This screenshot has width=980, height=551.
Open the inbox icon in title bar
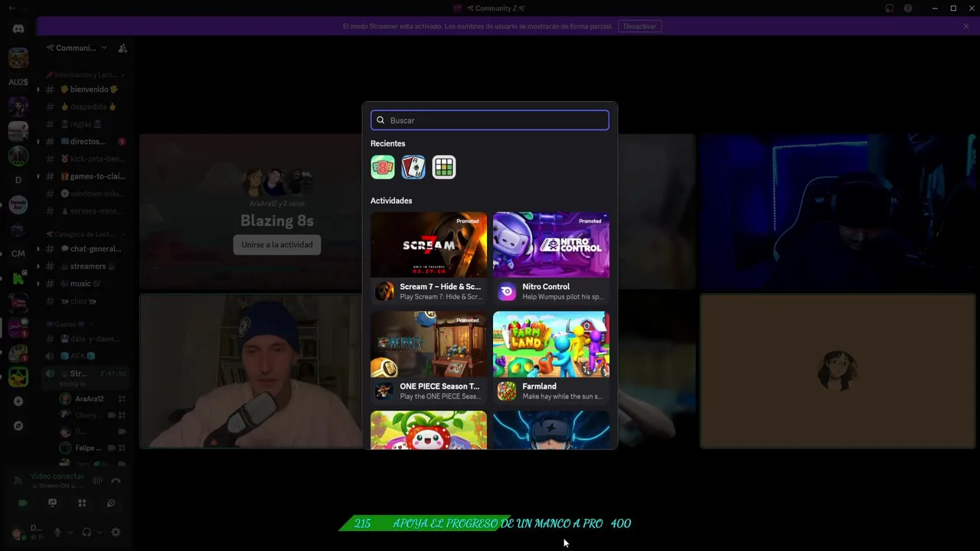click(x=890, y=8)
